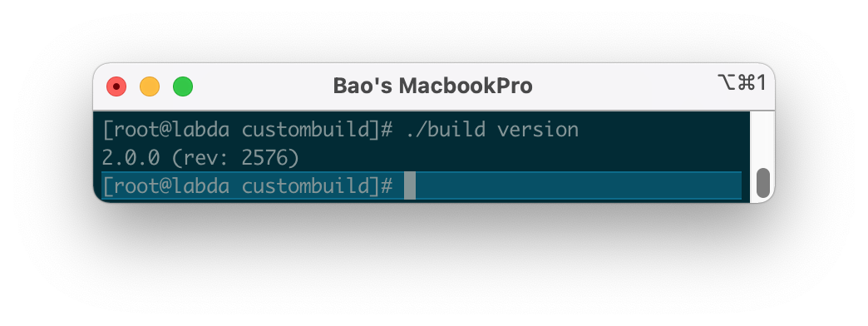
Task: Click the green full-screen zoom button
Action: [x=183, y=86]
